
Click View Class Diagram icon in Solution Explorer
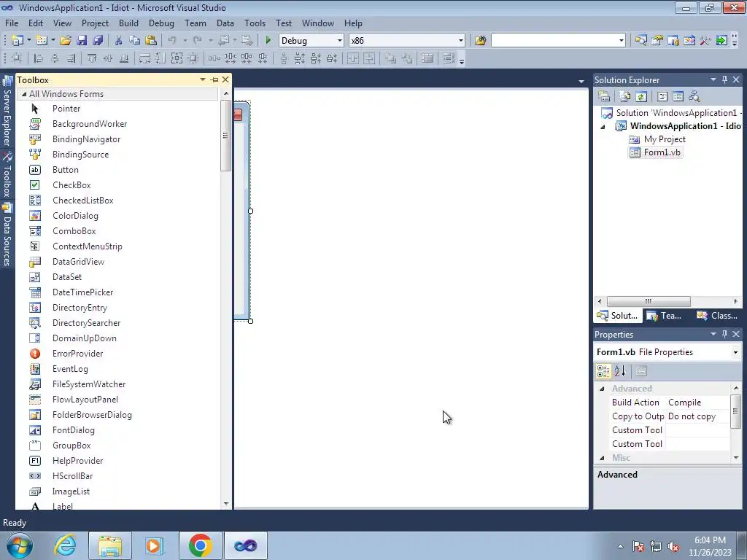tap(694, 97)
